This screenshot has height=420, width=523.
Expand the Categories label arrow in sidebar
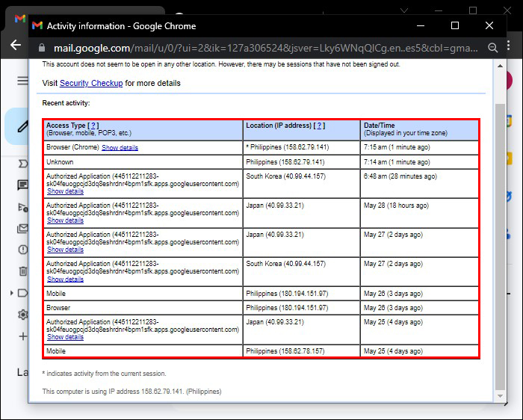click(x=12, y=293)
